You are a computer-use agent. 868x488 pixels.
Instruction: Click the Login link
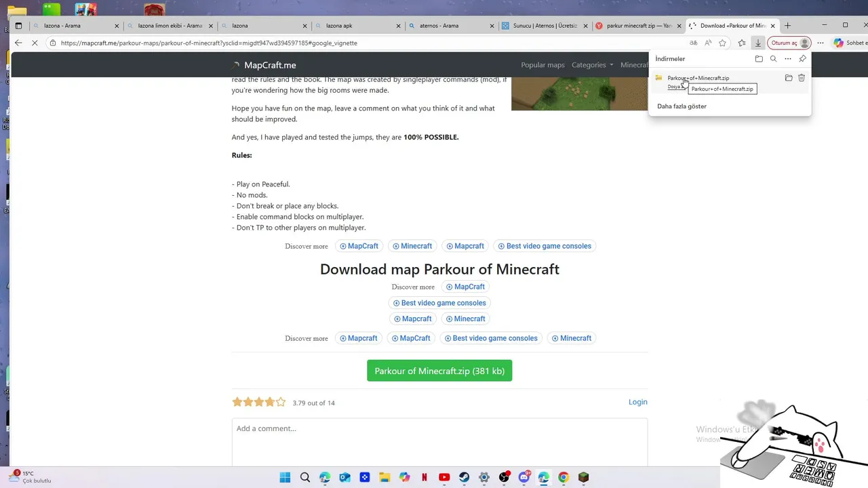point(637,402)
